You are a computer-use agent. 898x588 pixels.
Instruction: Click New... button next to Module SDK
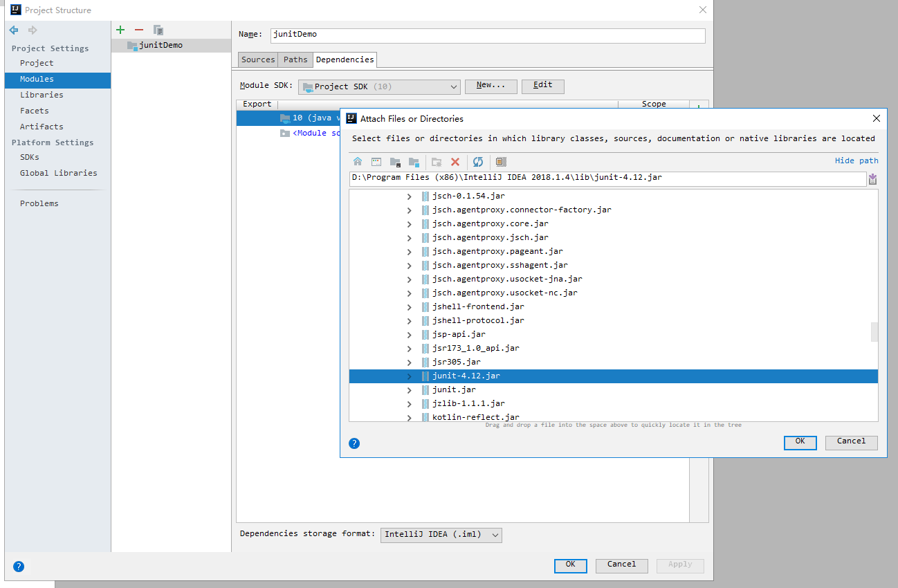tap(491, 86)
